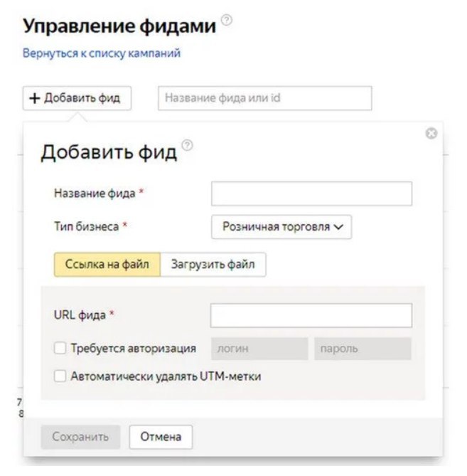Close the Добавить фид popup with X icon
The image size is (467, 476).
click(431, 134)
